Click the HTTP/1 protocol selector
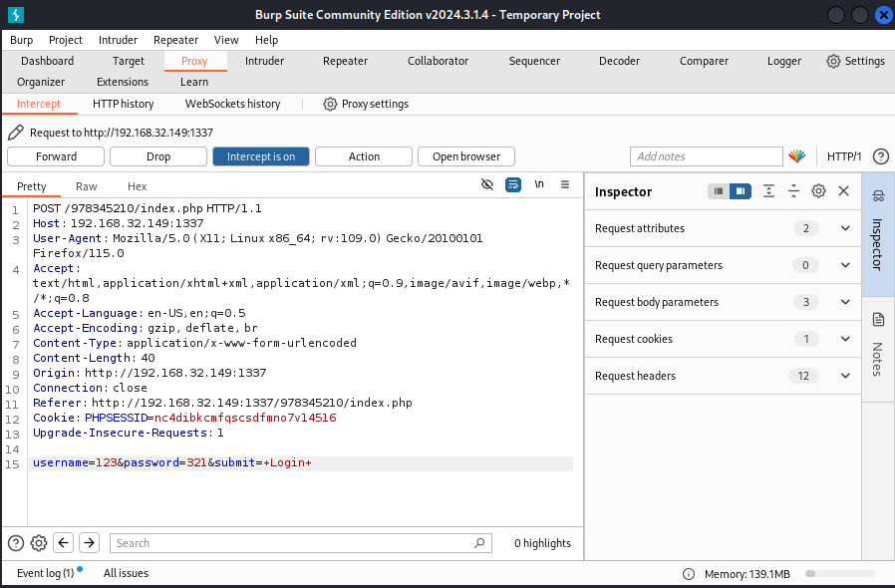The height and width of the screenshot is (588, 895). click(x=844, y=156)
